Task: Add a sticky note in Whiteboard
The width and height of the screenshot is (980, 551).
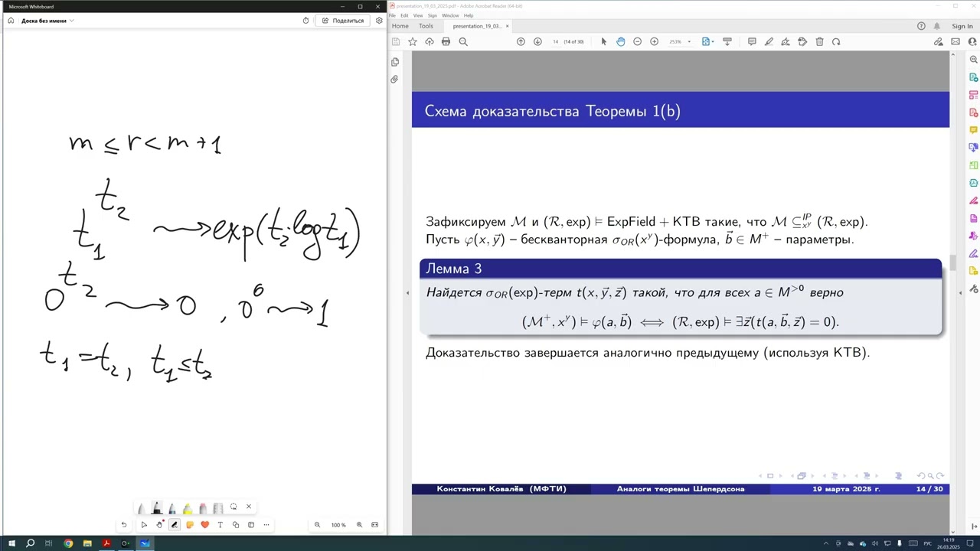Action: point(190,525)
